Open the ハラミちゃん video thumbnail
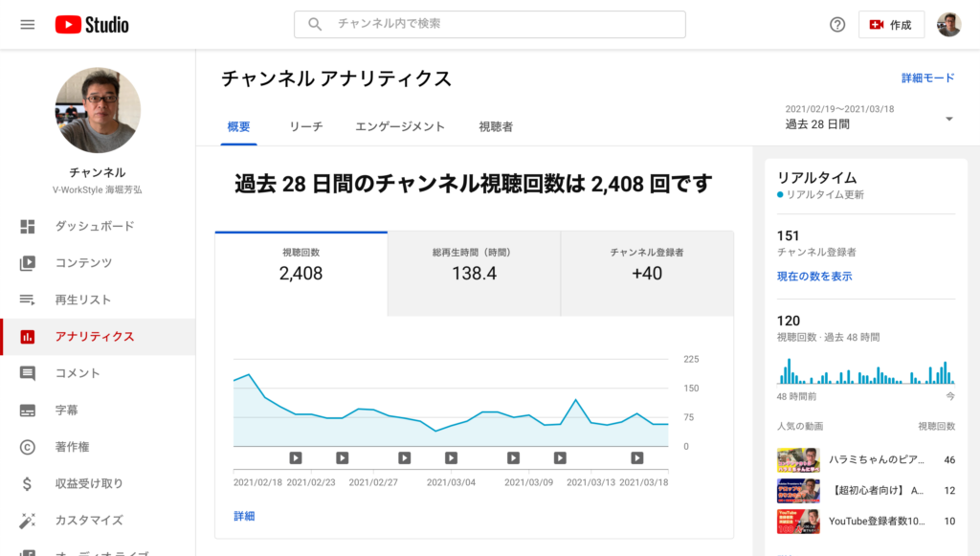 tap(798, 460)
